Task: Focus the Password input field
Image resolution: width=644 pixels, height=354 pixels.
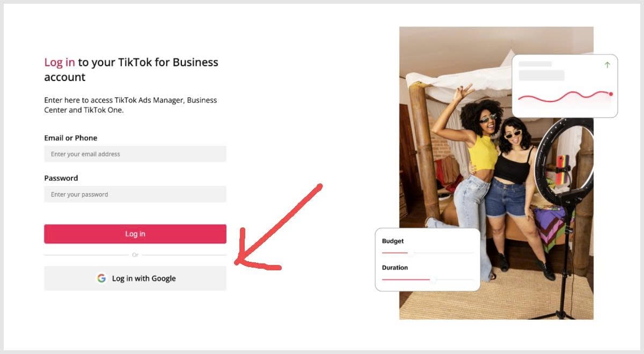Action: click(x=135, y=194)
